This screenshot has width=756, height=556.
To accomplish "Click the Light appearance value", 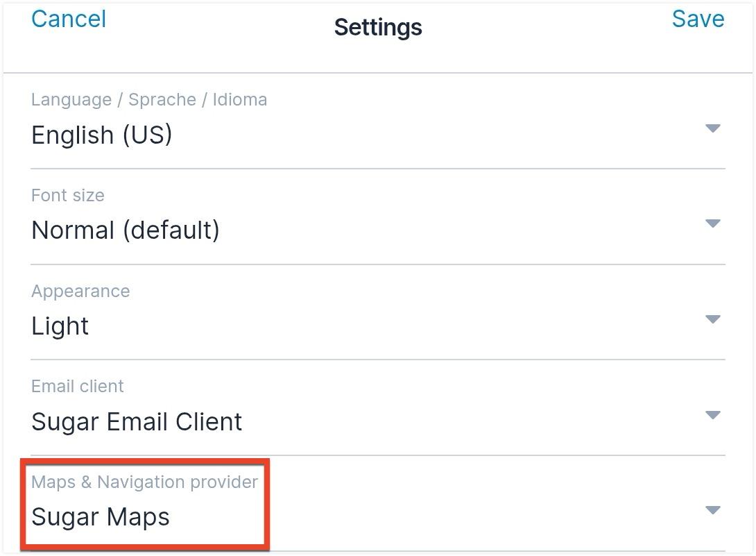I will coord(60,326).
